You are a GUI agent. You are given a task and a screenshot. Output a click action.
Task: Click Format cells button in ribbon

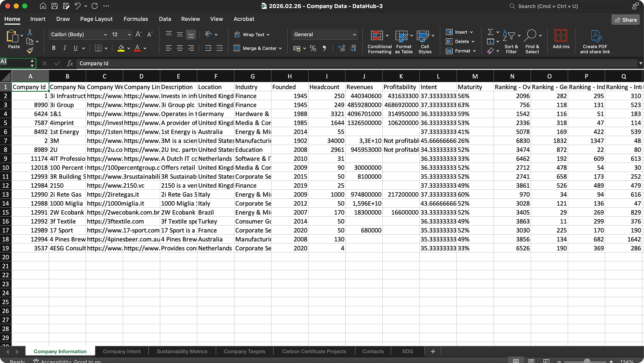pyautogui.click(x=460, y=51)
